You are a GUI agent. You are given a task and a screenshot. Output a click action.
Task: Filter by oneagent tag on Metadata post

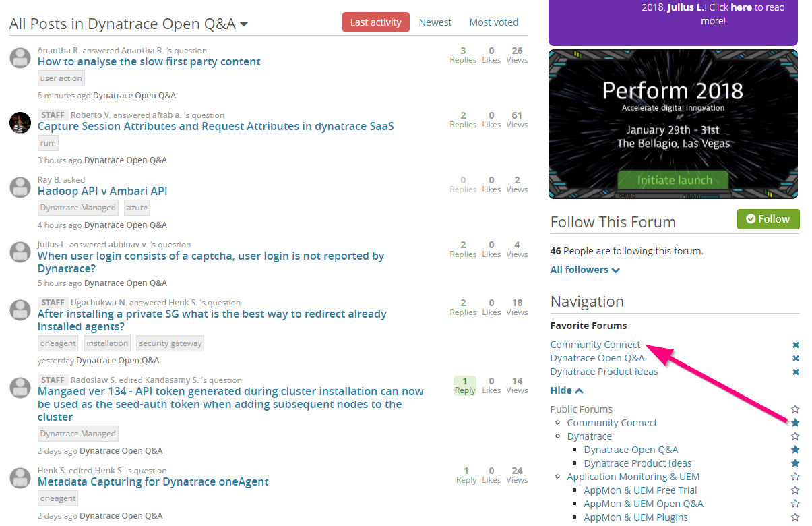pos(58,498)
